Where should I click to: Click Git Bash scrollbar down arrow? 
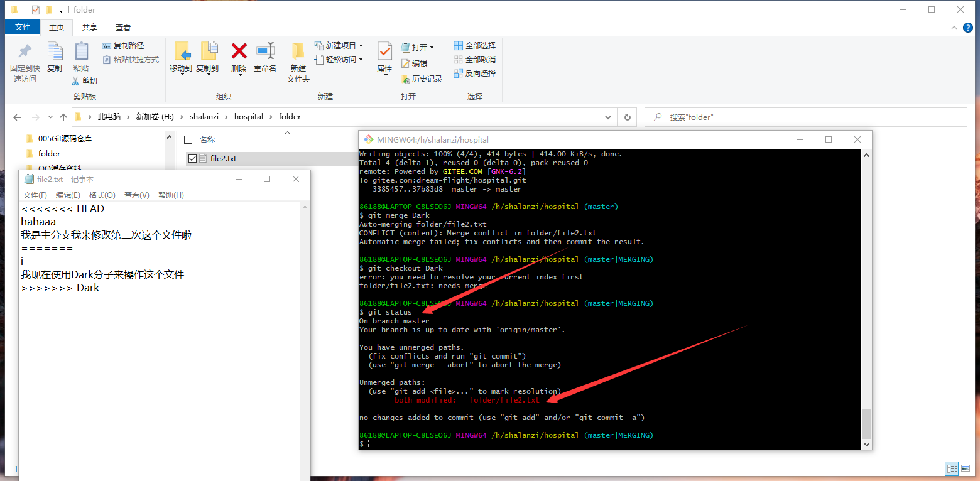click(x=866, y=444)
